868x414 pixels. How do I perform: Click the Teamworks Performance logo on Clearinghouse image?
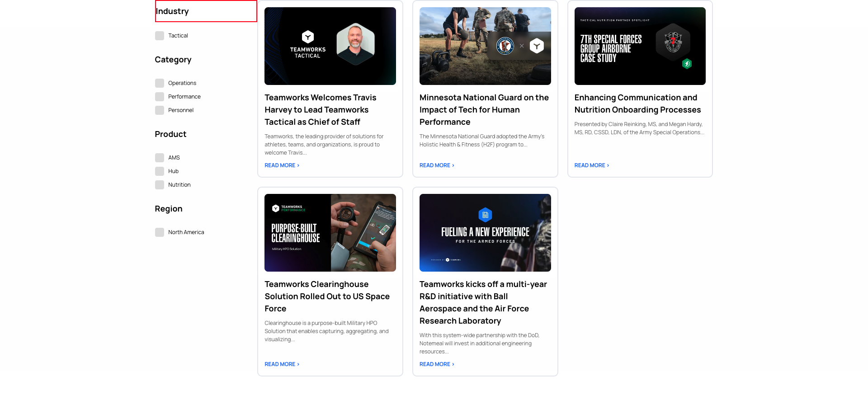pos(288,208)
